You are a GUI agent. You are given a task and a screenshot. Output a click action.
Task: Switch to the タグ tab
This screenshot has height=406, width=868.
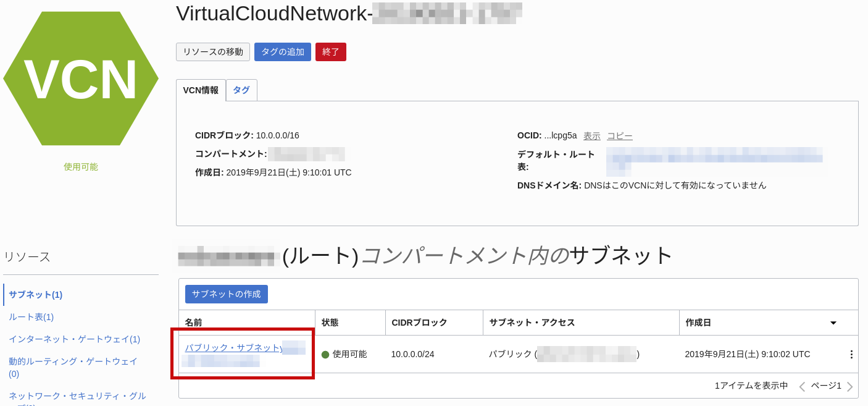pyautogui.click(x=241, y=90)
